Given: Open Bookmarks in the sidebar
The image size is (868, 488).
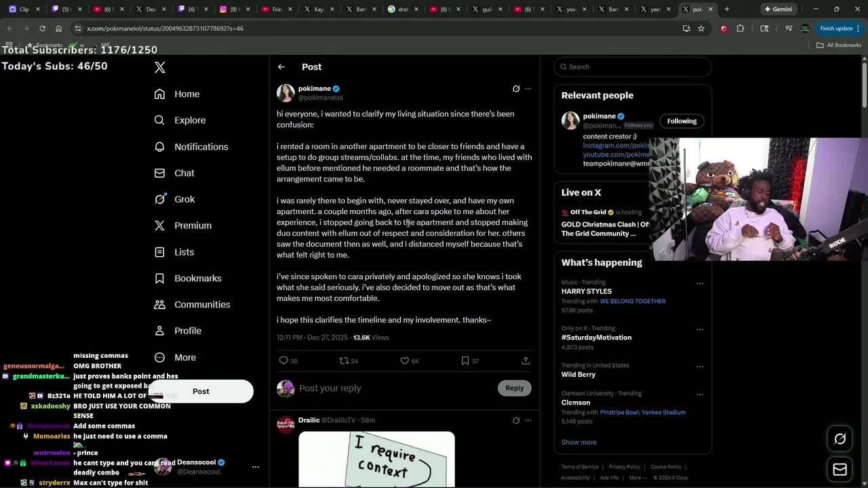Looking at the screenshot, I should point(188,278).
